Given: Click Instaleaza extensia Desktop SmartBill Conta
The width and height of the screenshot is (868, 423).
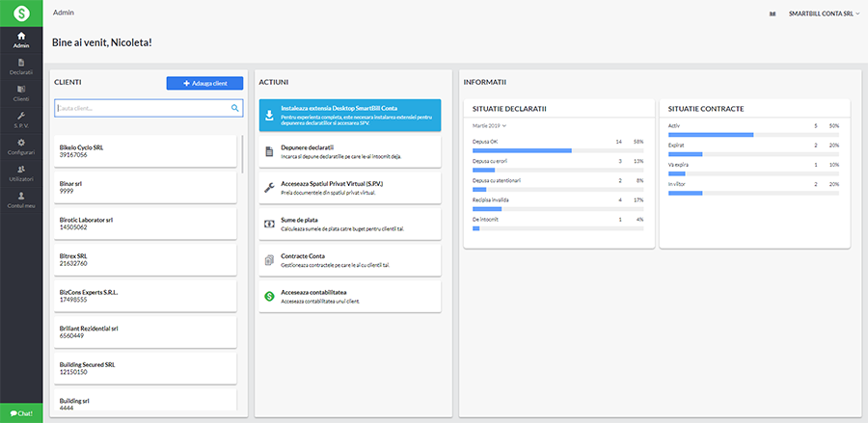Looking at the screenshot, I should click(x=349, y=115).
